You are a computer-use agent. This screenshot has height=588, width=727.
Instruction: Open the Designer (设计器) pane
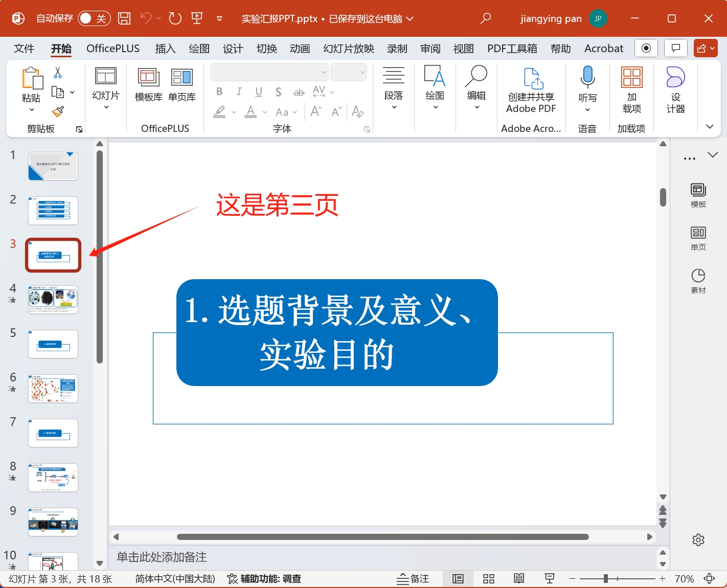click(675, 87)
